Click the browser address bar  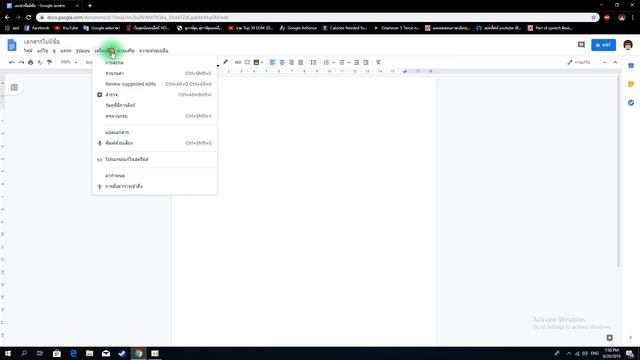pos(318,18)
